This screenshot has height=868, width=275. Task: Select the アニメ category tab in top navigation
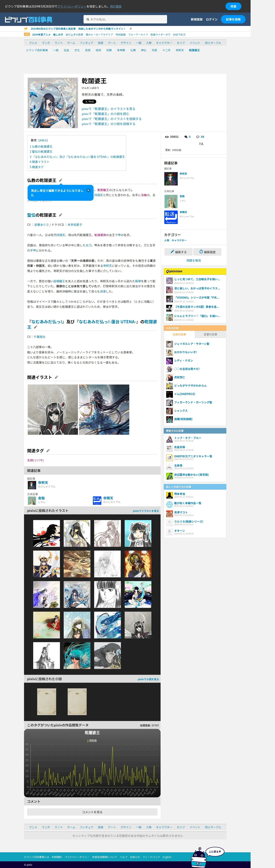[x=33, y=43]
